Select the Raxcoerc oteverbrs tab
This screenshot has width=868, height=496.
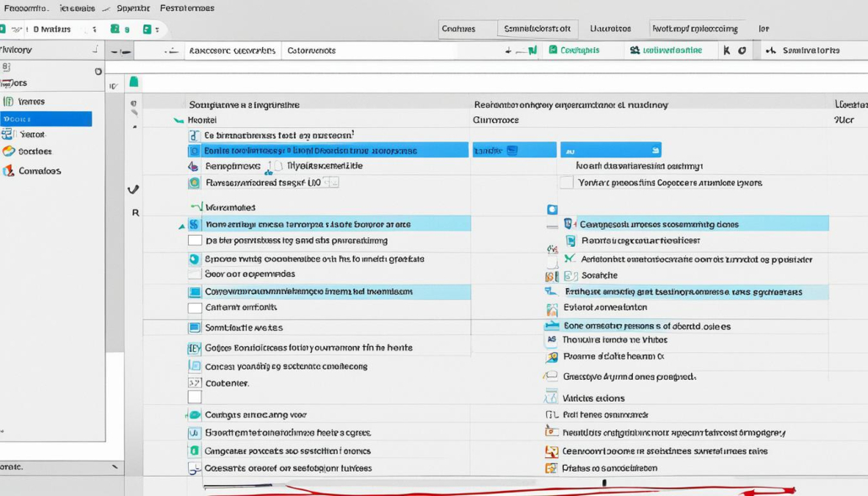232,51
